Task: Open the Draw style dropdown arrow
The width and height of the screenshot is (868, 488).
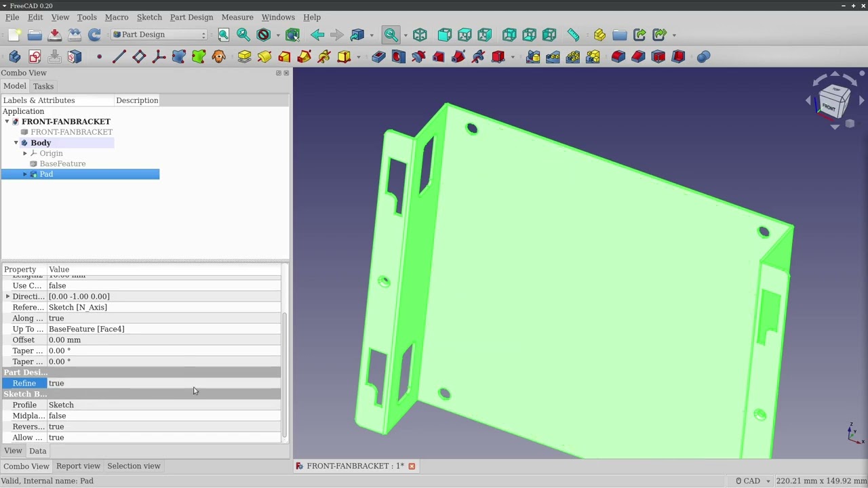Action: (277, 35)
